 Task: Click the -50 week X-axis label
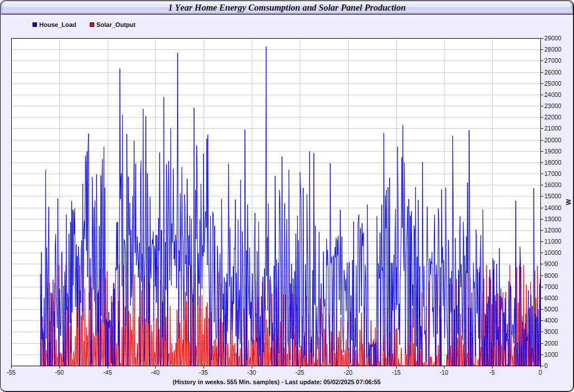tap(59, 372)
